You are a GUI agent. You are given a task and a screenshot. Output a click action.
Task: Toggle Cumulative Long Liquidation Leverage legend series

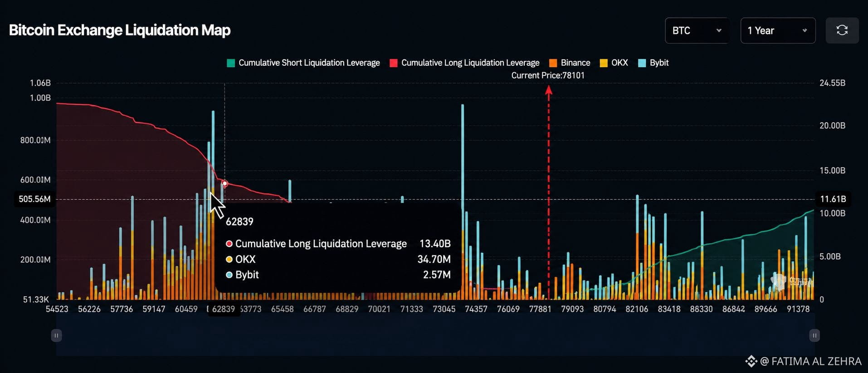(464, 63)
